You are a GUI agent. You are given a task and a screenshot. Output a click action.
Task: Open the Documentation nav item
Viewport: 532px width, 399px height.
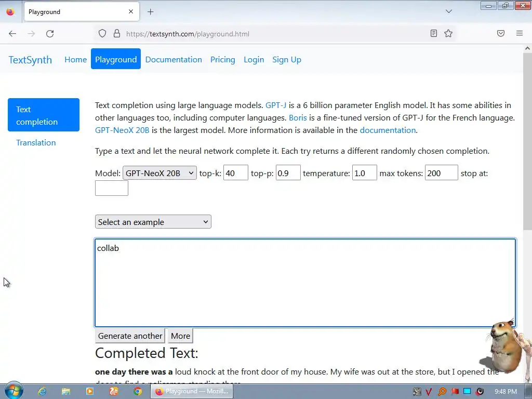174,59
